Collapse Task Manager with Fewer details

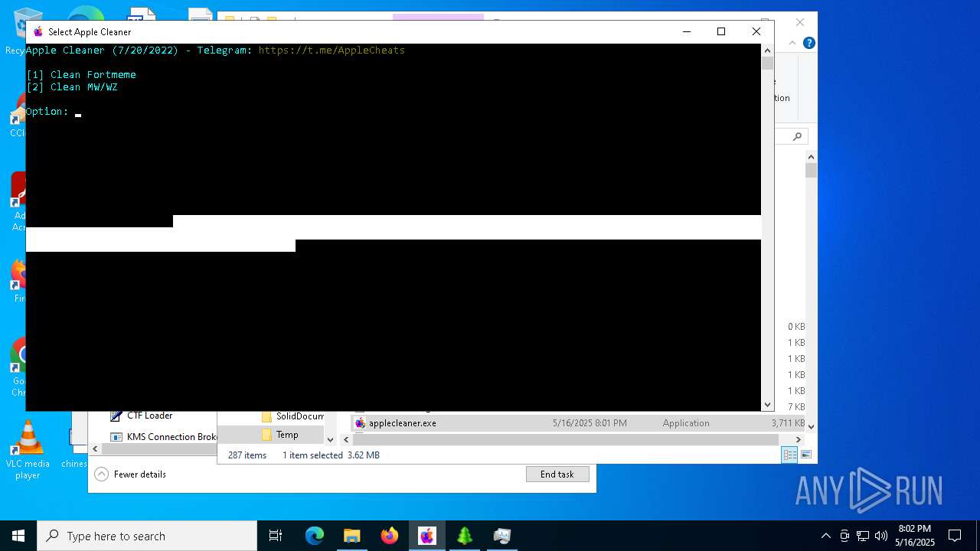pos(131,474)
